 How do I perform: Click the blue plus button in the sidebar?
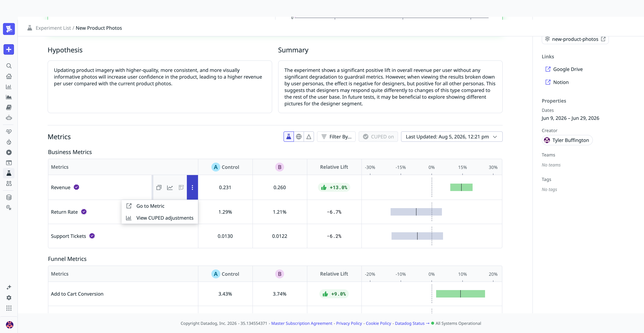9,49
